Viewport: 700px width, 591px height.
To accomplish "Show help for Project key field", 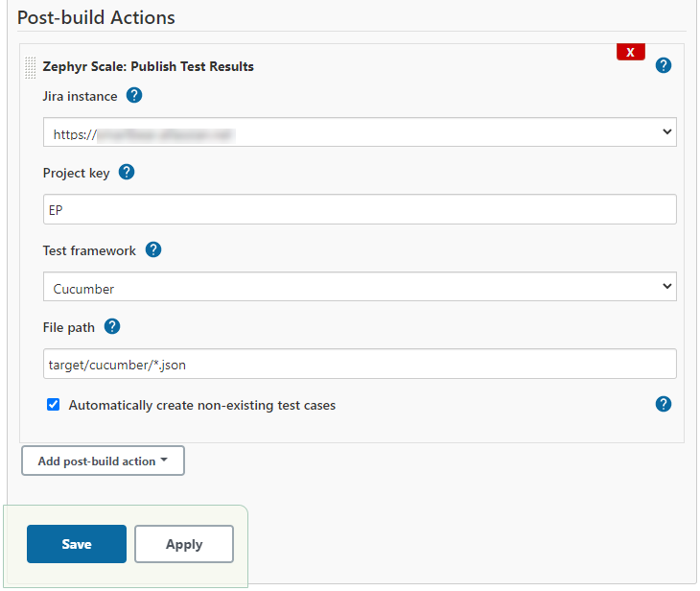I will click(127, 172).
